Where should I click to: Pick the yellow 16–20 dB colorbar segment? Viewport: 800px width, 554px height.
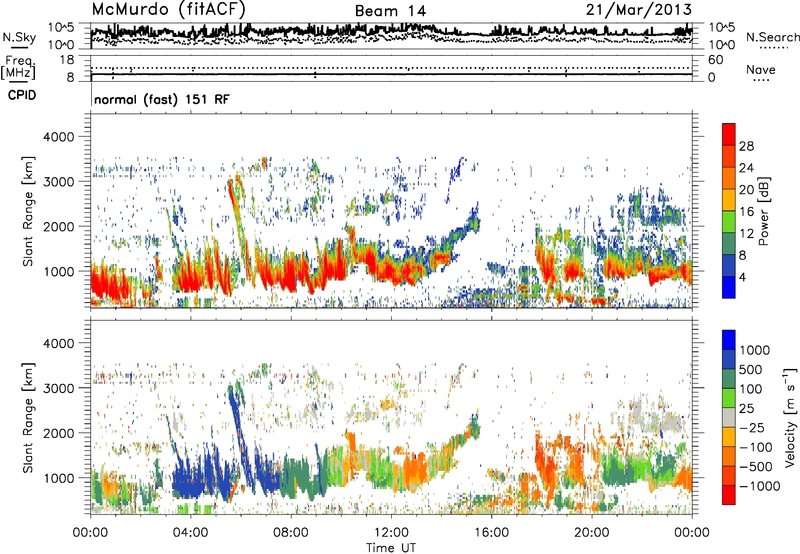729,200
